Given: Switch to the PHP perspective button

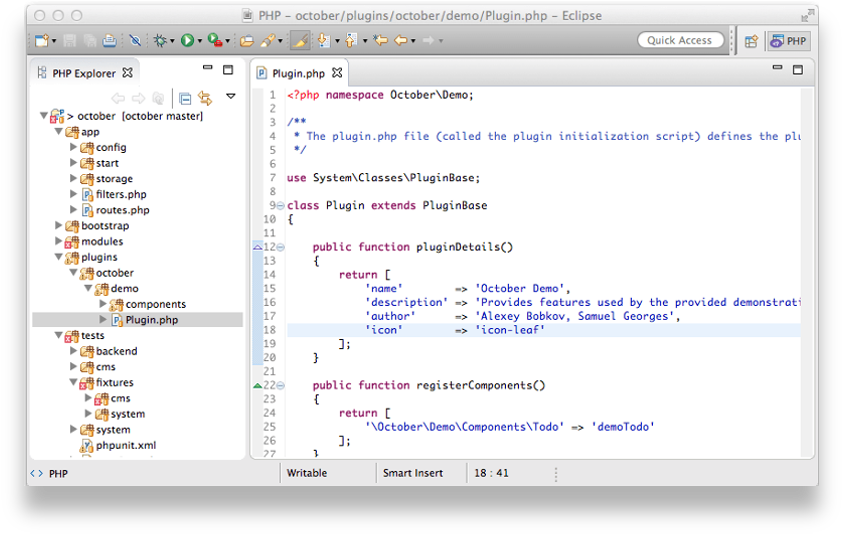Looking at the screenshot, I should pos(789,41).
